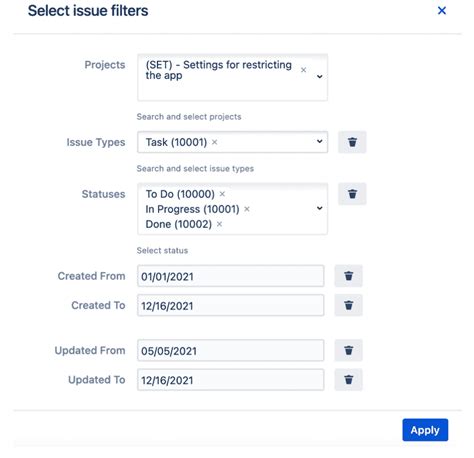Screen dimensions: 474x458
Task: Remove To Do (10000) status tag
Action: 222,194
